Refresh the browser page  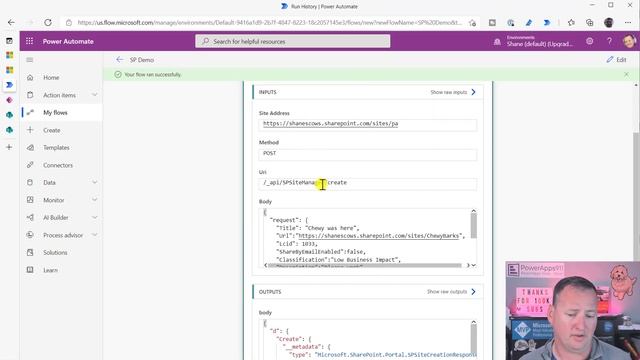48,22
